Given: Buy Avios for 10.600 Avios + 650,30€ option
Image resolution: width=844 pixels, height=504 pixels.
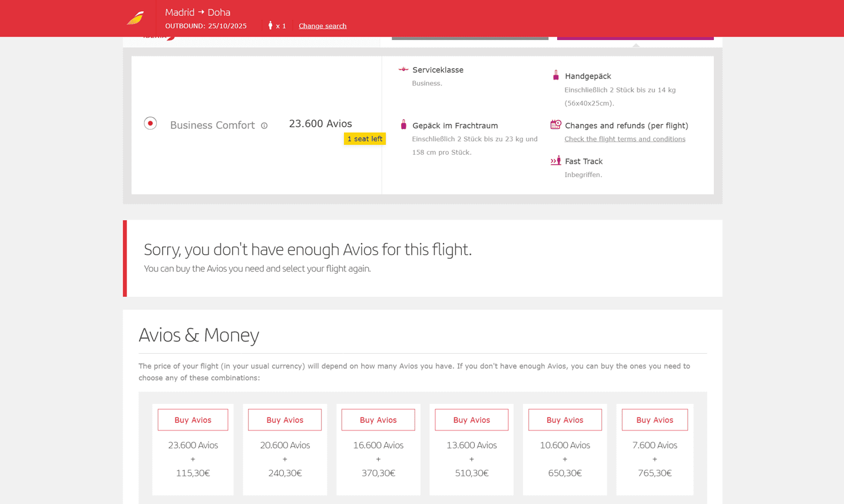Looking at the screenshot, I should (x=565, y=420).
